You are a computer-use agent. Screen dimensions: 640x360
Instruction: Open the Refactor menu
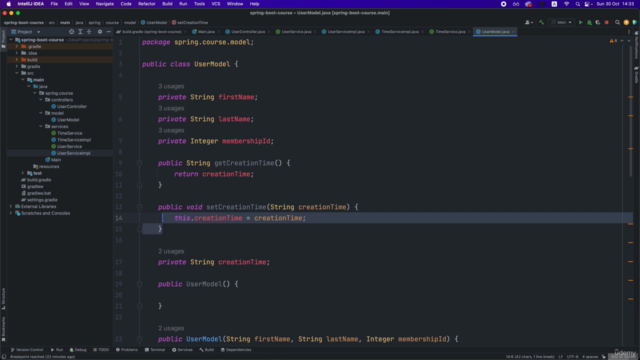(147, 4)
